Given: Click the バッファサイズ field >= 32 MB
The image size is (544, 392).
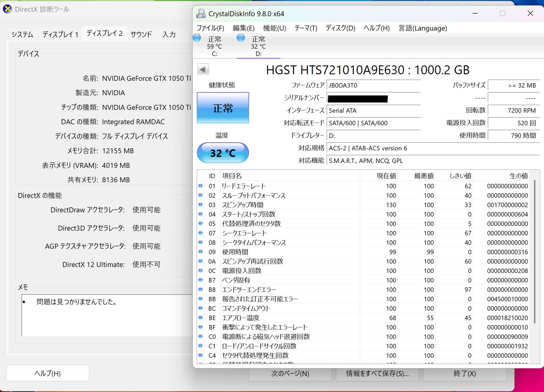Looking at the screenshot, I should (x=514, y=85).
